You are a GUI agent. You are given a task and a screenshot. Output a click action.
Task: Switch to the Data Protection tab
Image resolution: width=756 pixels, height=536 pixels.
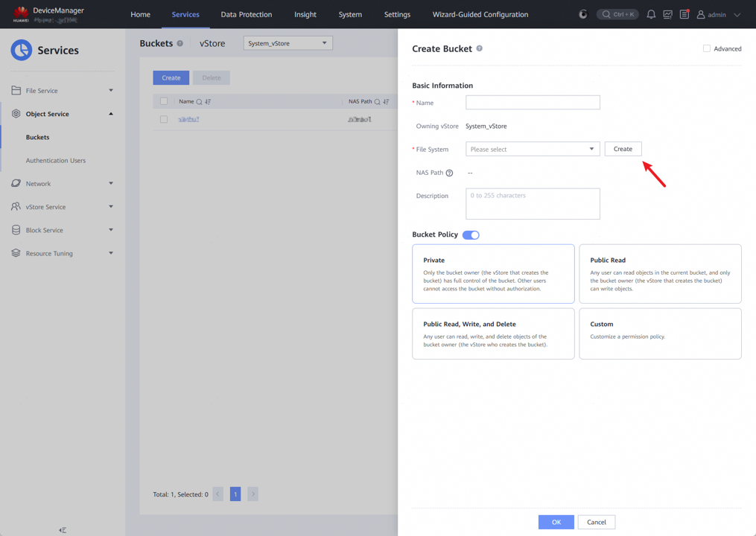click(x=246, y=14)
